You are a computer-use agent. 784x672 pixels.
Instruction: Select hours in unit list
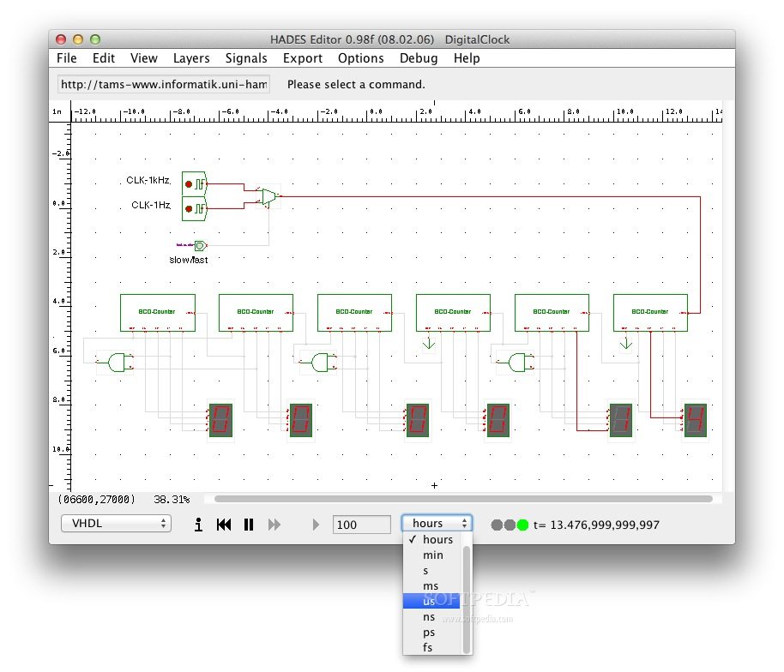[432, 539]
